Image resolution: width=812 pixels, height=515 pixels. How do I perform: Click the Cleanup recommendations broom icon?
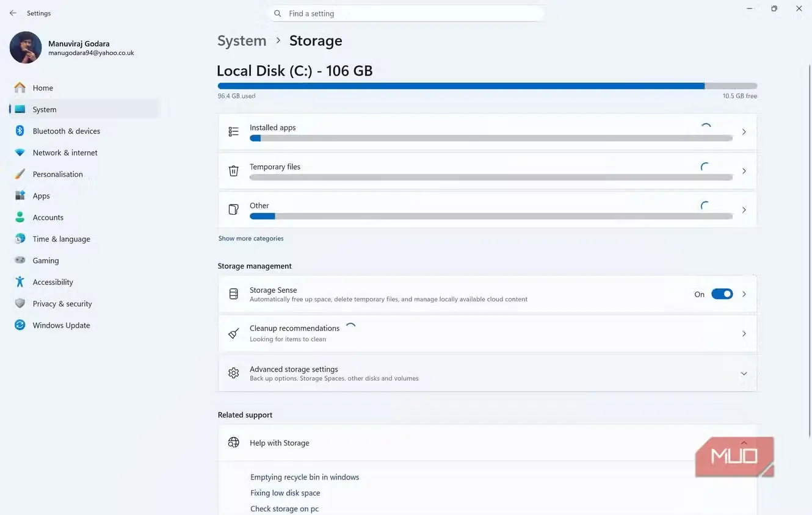click(x=233, y=334)
